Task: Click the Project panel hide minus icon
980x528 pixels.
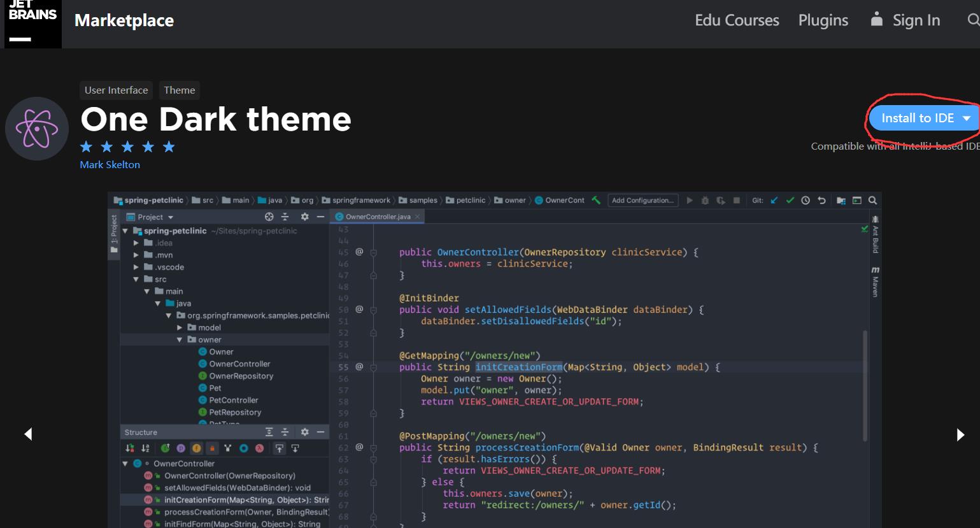Action: point(320,217)
